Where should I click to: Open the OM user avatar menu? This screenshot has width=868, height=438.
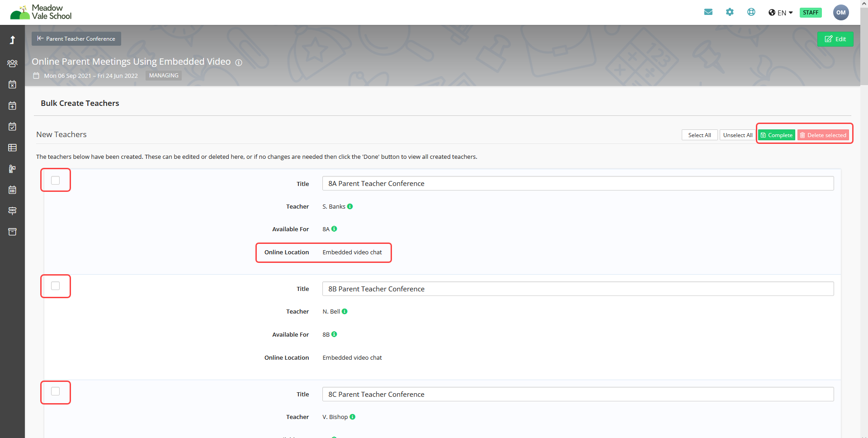840,13
